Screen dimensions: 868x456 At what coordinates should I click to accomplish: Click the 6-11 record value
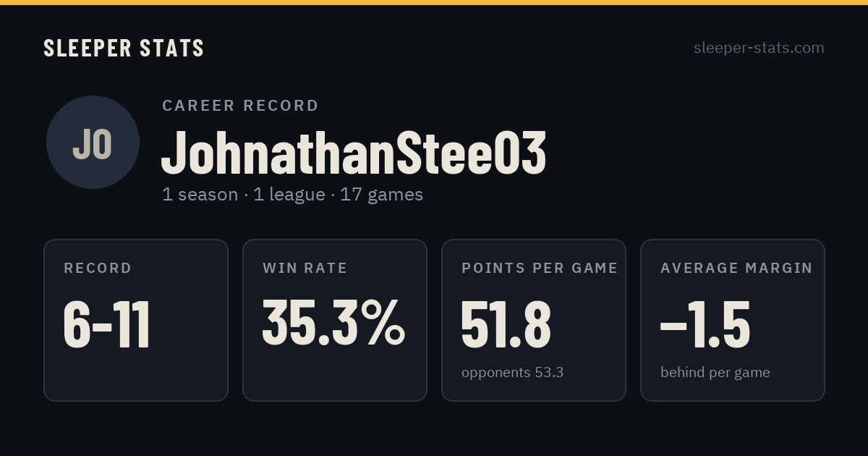click(107, 324)
